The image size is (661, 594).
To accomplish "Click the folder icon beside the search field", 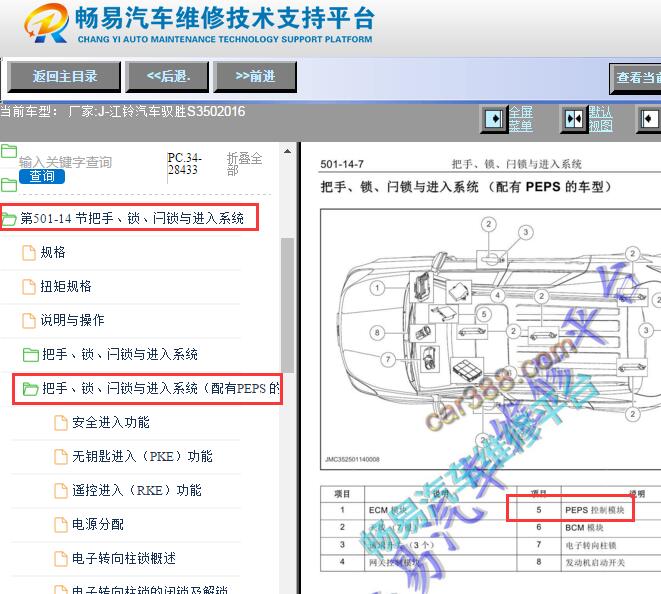I will (9, 151).
